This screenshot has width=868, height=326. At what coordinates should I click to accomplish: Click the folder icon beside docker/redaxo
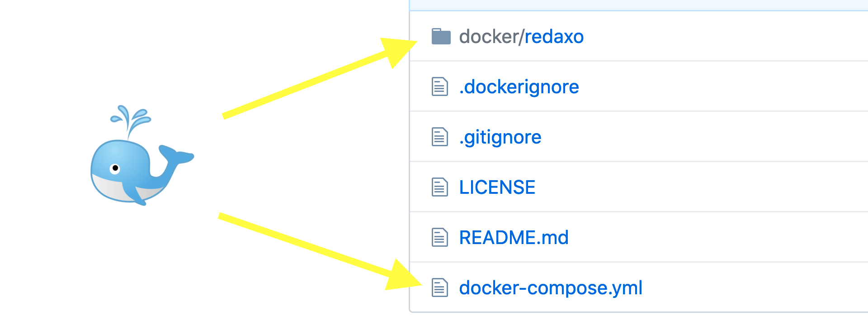click(x=441, y=37)
